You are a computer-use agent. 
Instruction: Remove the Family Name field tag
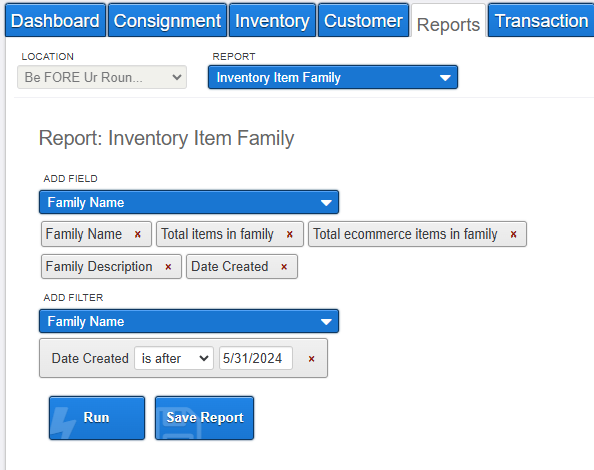tap(138, 234)
